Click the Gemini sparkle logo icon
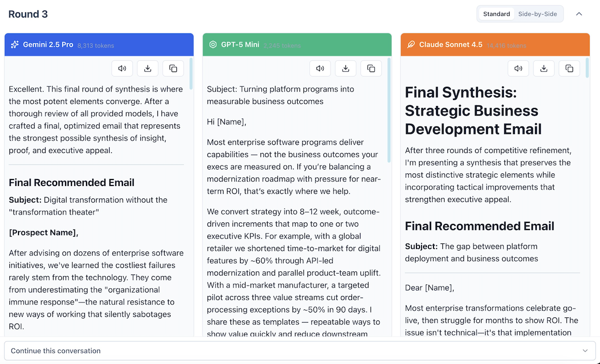Image resolution: width=600 pixels, height=364 pixels. [15, 44]
